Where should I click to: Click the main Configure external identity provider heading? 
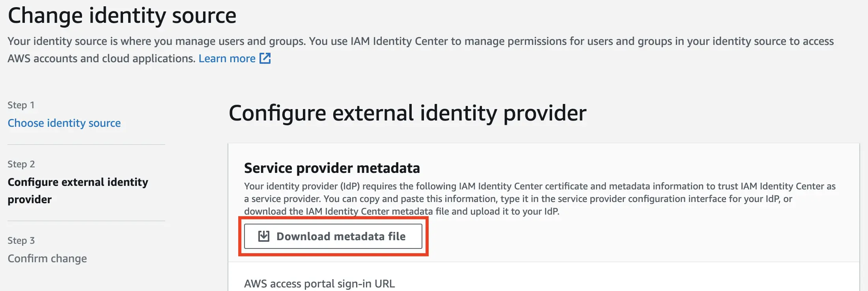coord(407,113)
